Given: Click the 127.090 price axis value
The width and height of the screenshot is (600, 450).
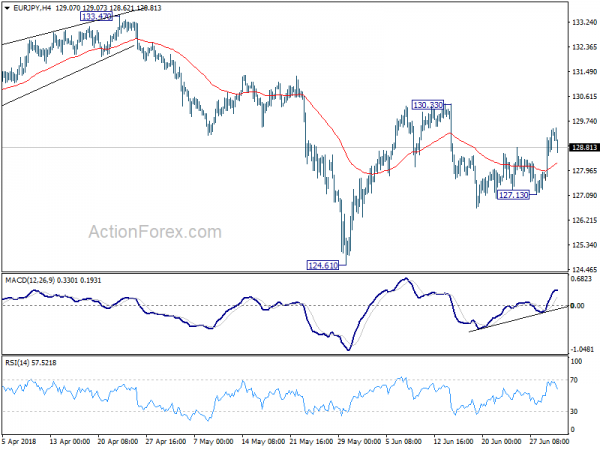Looking at the screenshot, I should pyautogui.click(x=584, y=196).
